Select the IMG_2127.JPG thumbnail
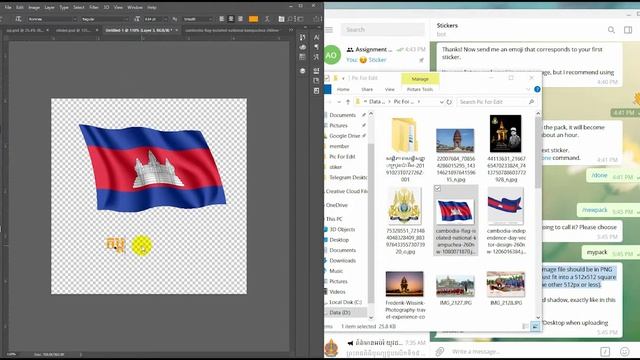 coord(455,285)
